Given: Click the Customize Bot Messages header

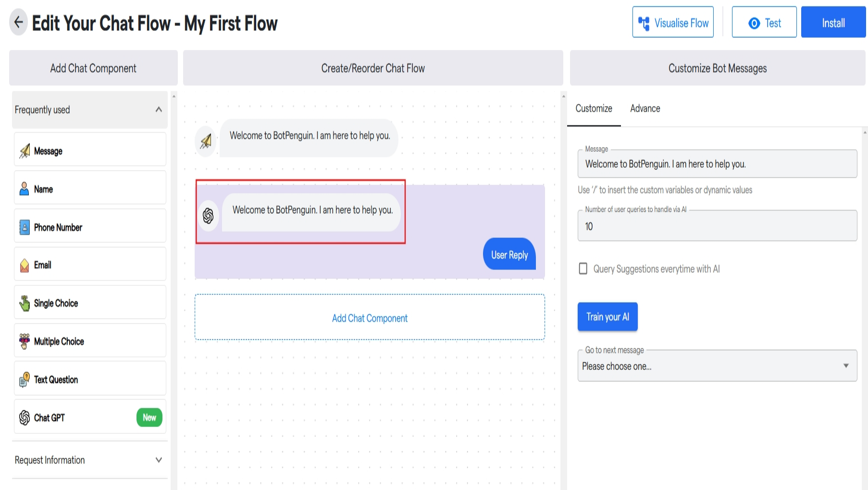Looking at the screenshot, I should pyautogui.click(x=718, y=68).
